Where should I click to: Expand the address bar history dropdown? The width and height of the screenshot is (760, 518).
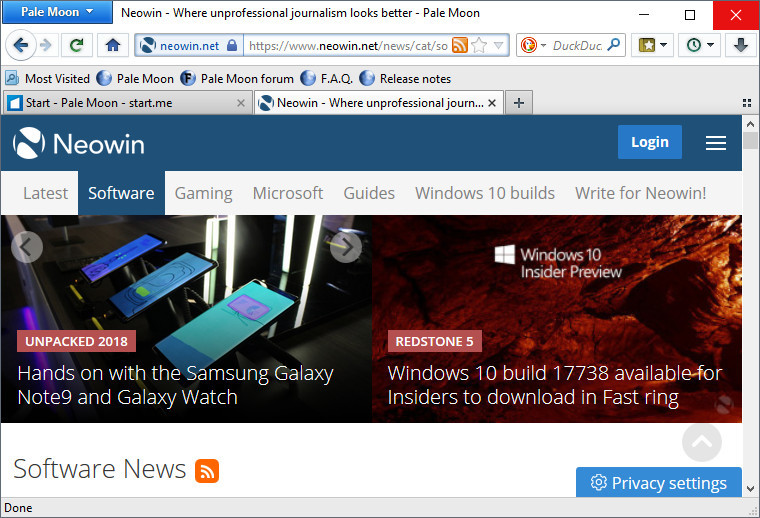(499, 45)
